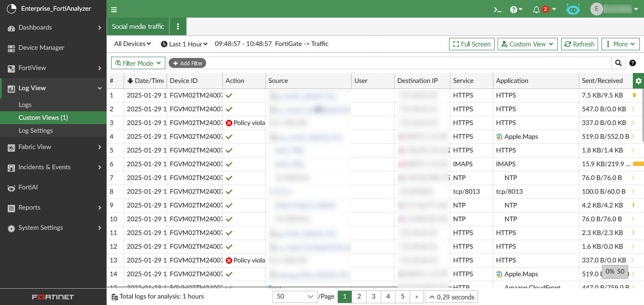
Task: Open the CLI console icon in the header
Action: pyautogui.click(x=497, y=9)
